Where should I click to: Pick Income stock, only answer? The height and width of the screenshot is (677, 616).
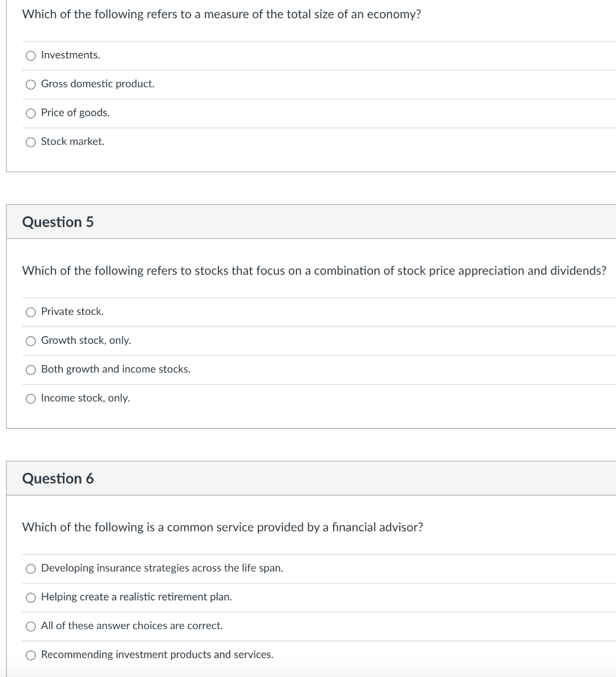click(30, 398)
